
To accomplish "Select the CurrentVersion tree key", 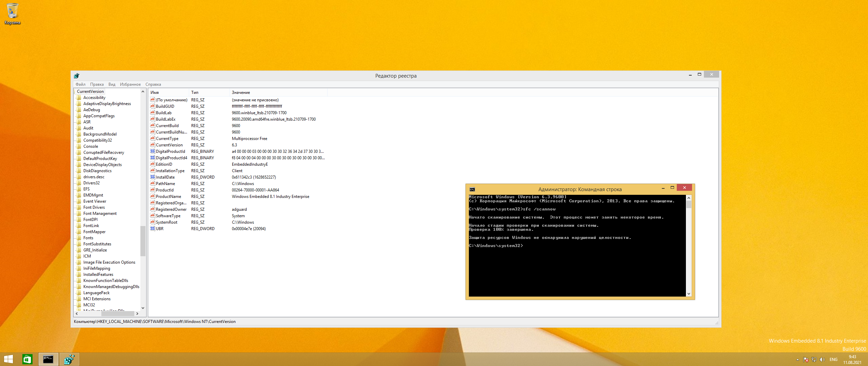I will pyautogui.click(x=90, y=91).
